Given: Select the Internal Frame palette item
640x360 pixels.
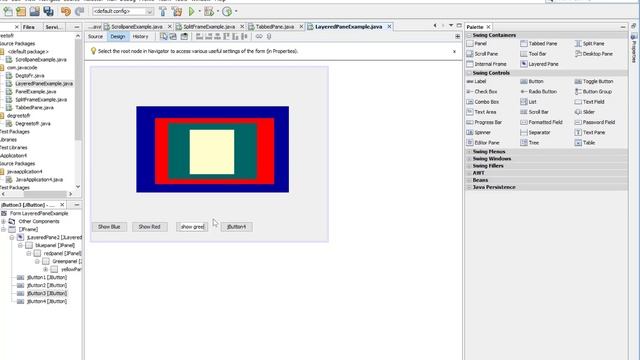Looking at the screenshot, I should click(486, 64).
